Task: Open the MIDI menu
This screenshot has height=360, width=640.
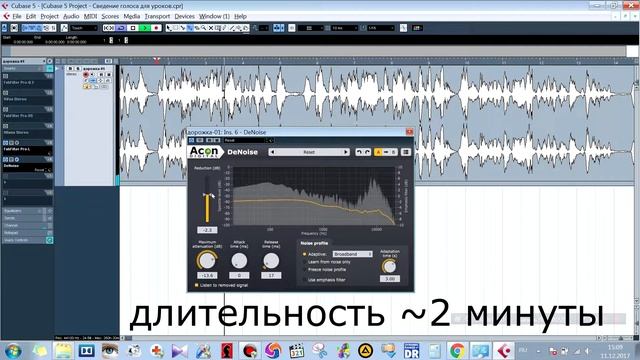Action: tap(90, 16)
